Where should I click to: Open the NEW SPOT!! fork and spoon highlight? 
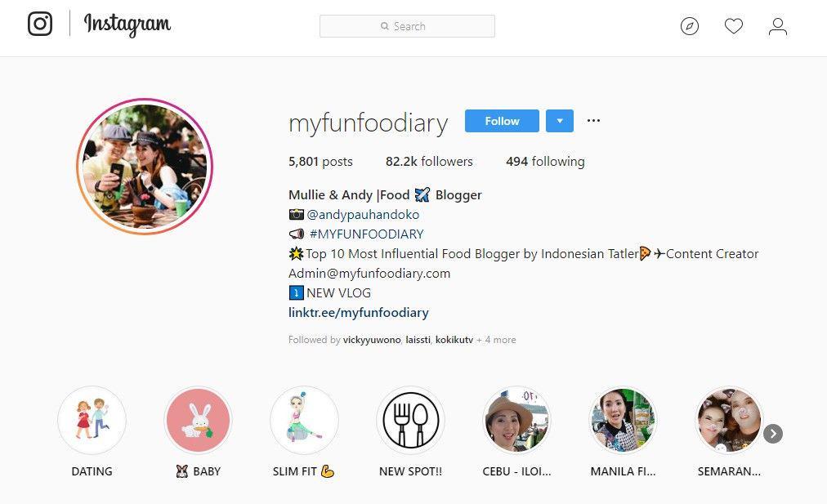point(410,420)
